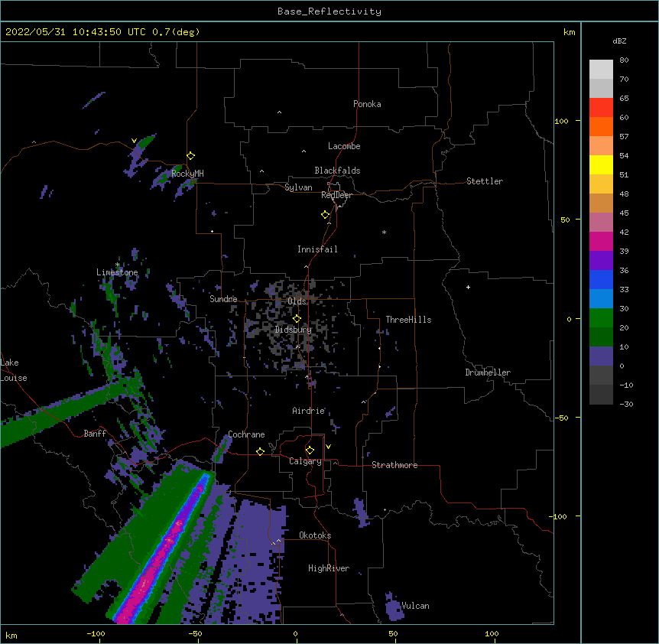Click the -50 tick label on right axis
Screen dimensions: 659x644
[x=561, y=418]
